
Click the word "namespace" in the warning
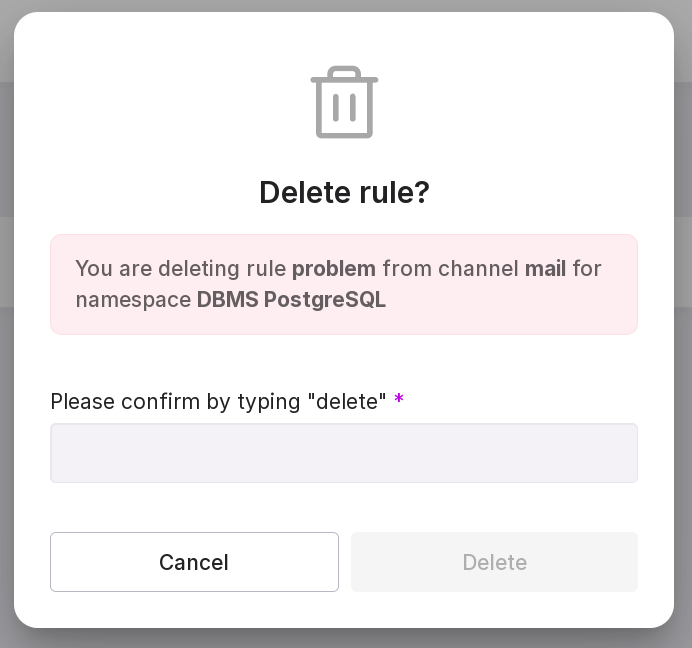tap(133, 300)
